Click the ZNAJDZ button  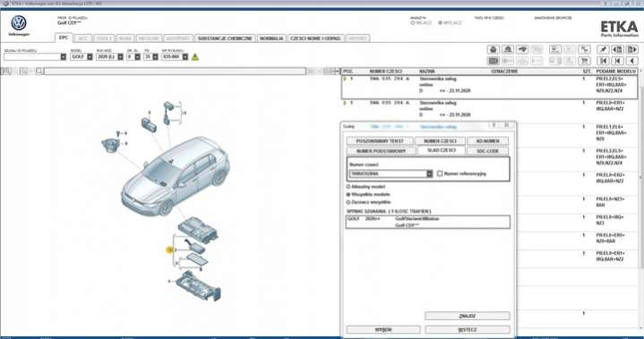click(x=468, y=316)
